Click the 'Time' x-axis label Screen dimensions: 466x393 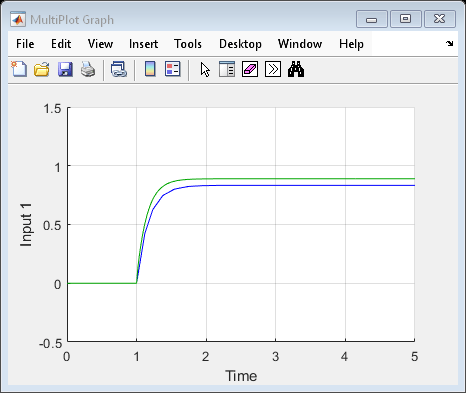[x=241, y=376]
